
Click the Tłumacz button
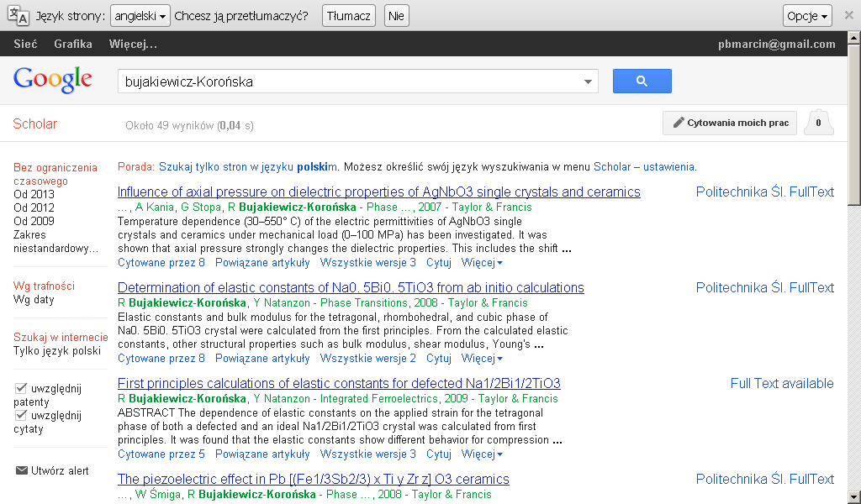pos(349,16)
